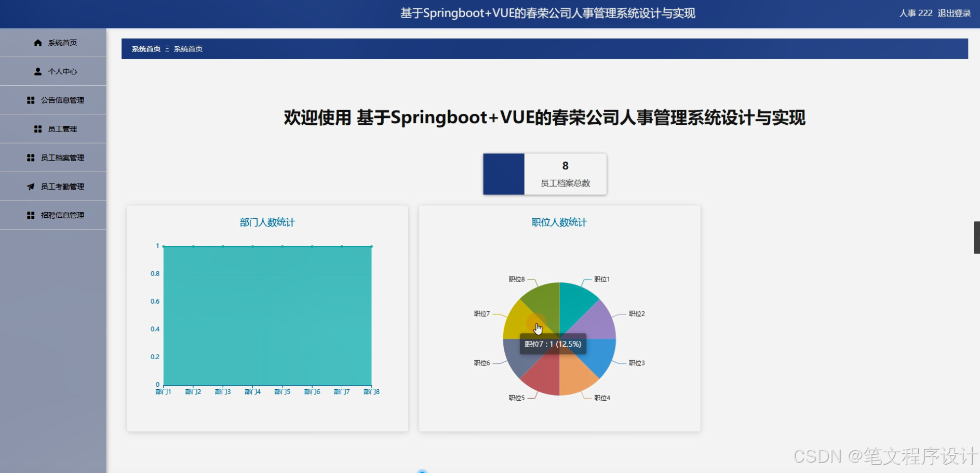Viewport: 980px width, 473px height.
Task: Select the person icon for 个人中心
Action: click(37, 71)
